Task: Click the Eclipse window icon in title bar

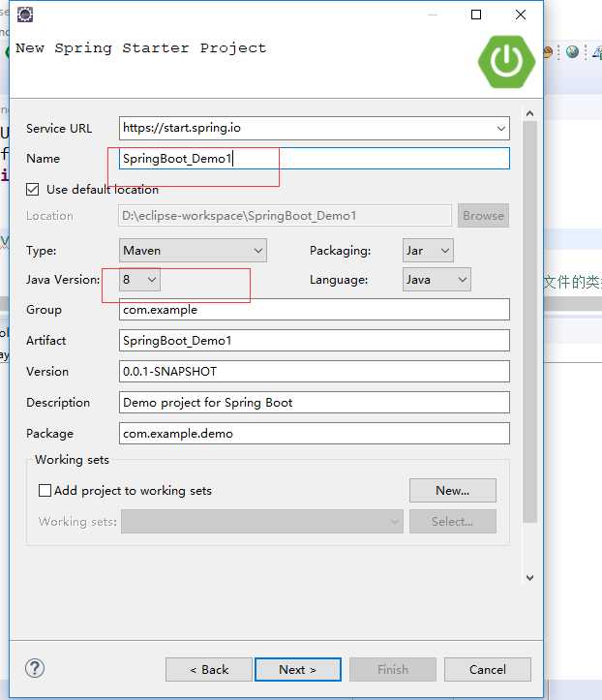Action: pos(25,15)
